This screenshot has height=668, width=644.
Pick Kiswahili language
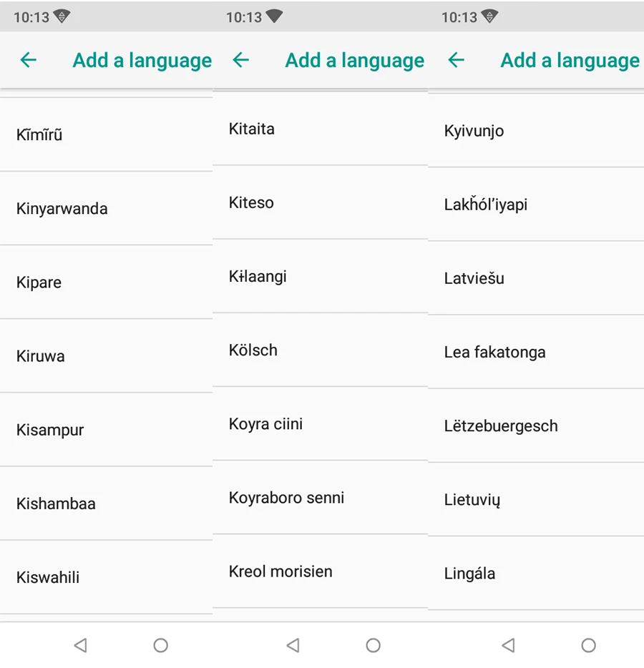106,577
